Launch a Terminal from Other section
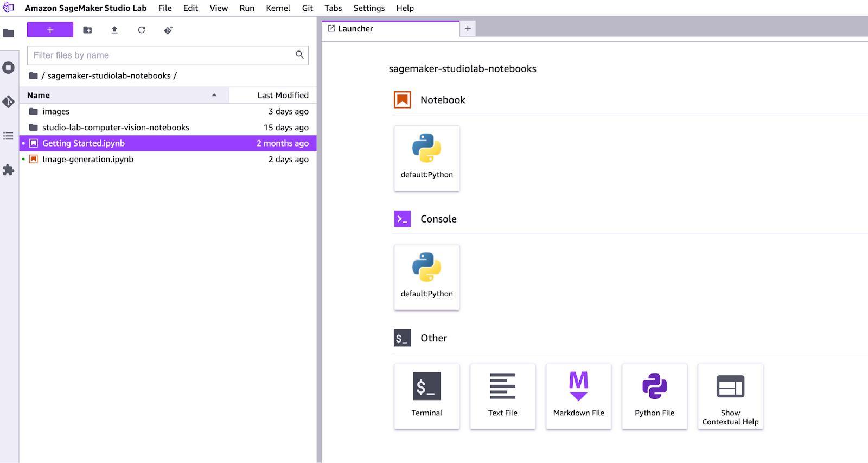This screenshot has width=868, height=463. pos(427,396)
